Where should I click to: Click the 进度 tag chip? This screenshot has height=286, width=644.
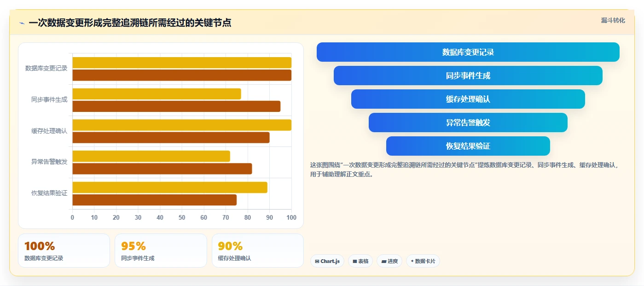(x=389, y=261)
